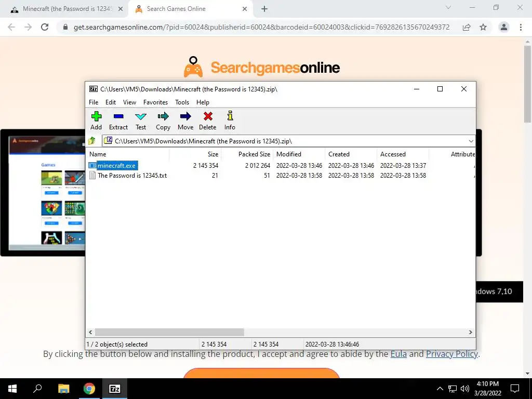Switch to Search Games Online tab
This screenshot has height=399, width=532.
(x=190, y=9)
